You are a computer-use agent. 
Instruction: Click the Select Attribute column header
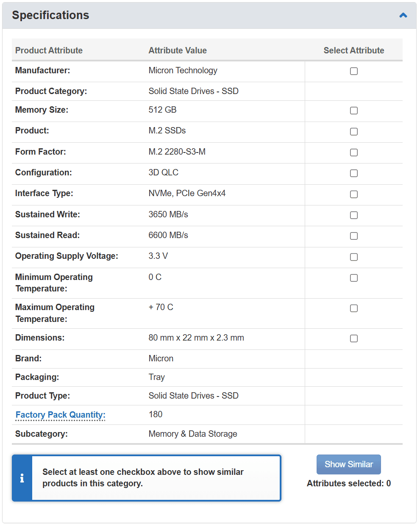pyautogui.click(x=354, y=50)
